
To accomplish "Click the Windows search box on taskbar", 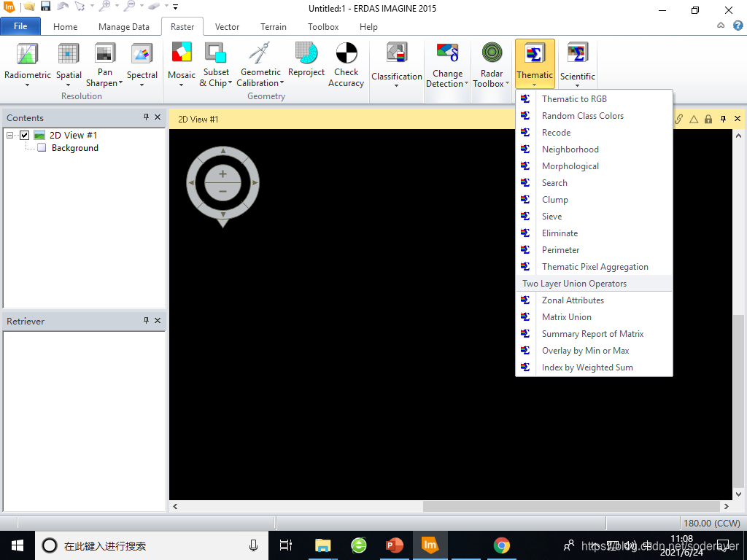I will (x=152, y=545).
